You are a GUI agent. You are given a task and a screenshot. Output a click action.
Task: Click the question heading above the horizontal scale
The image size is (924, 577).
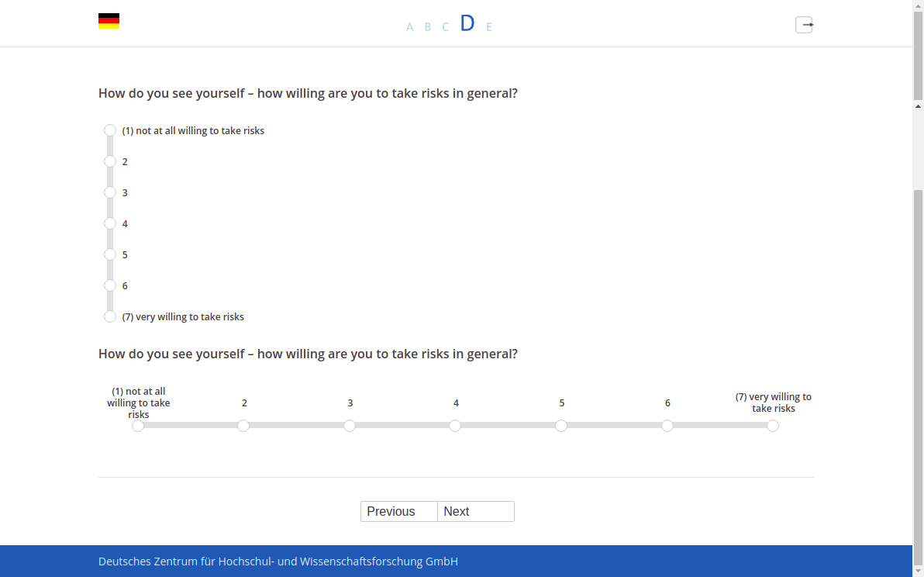coord(309,354)
